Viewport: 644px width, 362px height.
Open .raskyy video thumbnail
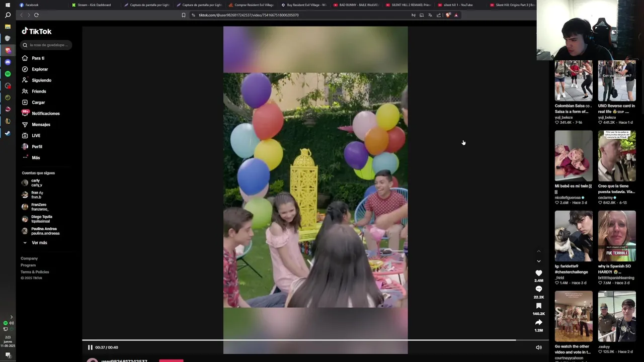617,316
